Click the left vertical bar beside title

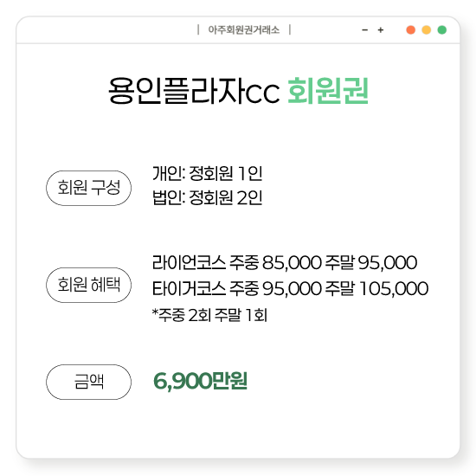pos(198,29)
